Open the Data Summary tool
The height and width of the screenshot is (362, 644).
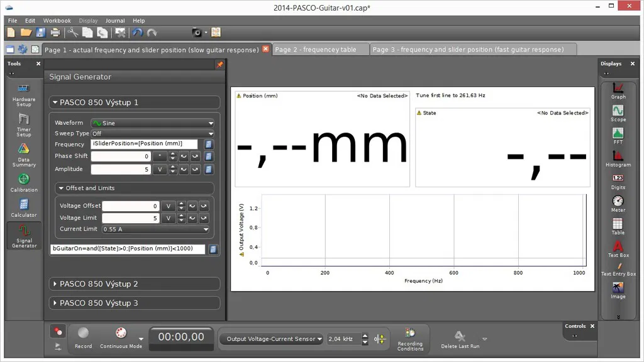click(23, 155)
